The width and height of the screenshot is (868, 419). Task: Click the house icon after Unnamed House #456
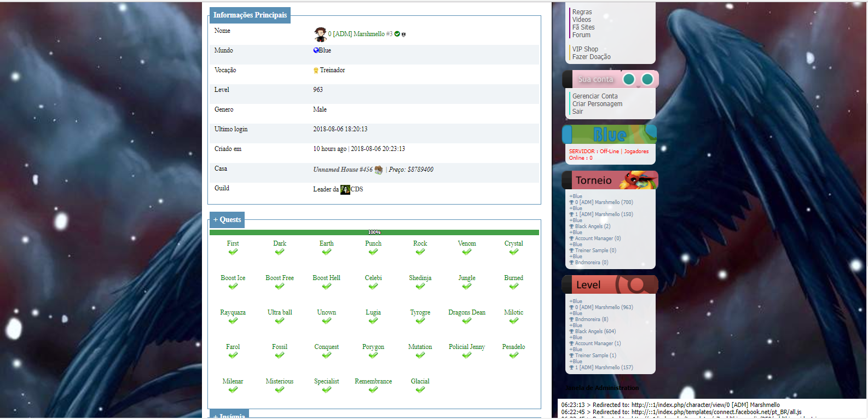point(378,170)
